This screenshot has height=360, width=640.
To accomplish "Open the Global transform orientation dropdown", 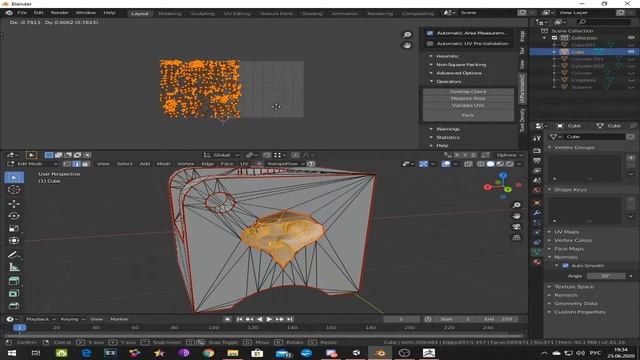I will coord(221,155).
